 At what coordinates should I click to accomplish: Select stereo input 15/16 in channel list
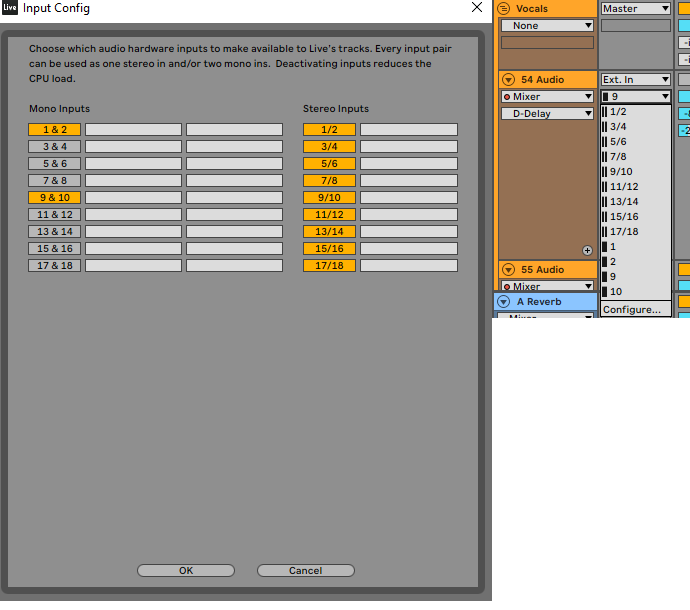636,217
